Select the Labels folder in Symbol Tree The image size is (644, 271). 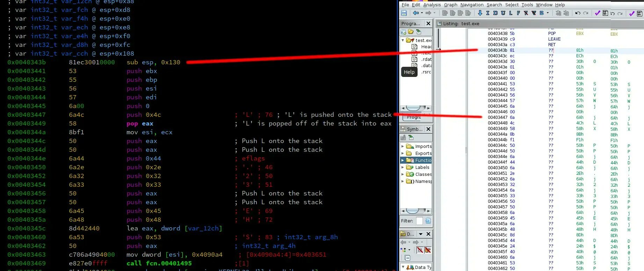click(422, 167)
